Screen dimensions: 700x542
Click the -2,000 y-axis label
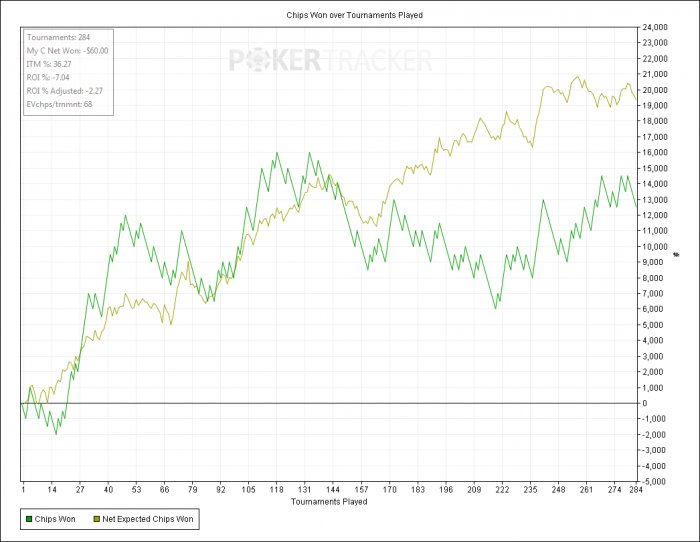click(x=654, y=435)
